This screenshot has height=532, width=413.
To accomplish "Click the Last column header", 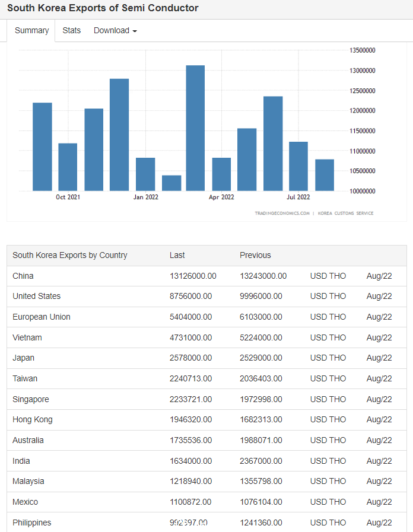I will tap(177, 255).
